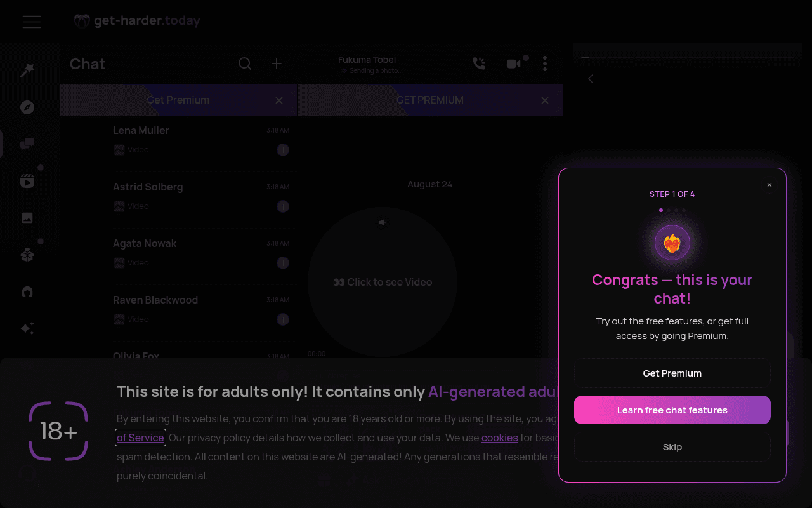
Task: Click Astrid Solberg unread badge
Action: coord(283,206)
